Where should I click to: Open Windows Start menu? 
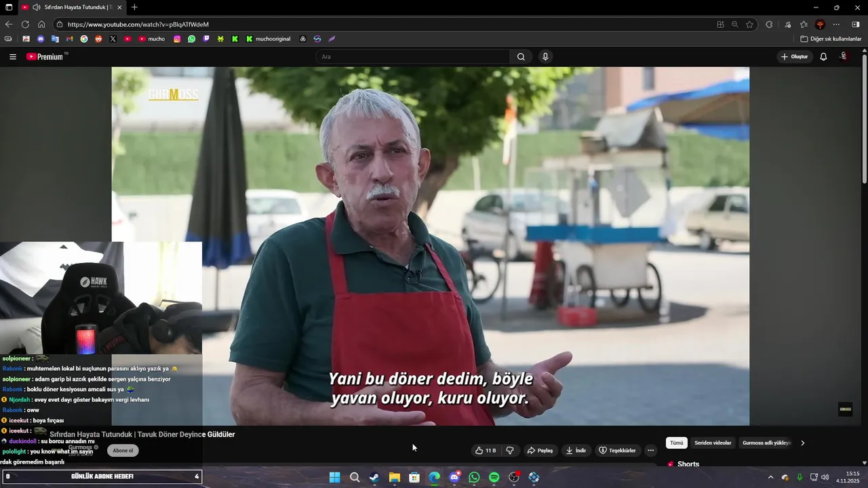pyautogui.click(x=334, y=477)
